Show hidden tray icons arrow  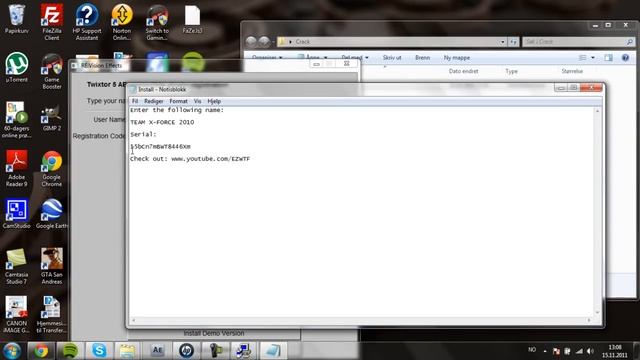pyautogui.click(x=545, y=351)
